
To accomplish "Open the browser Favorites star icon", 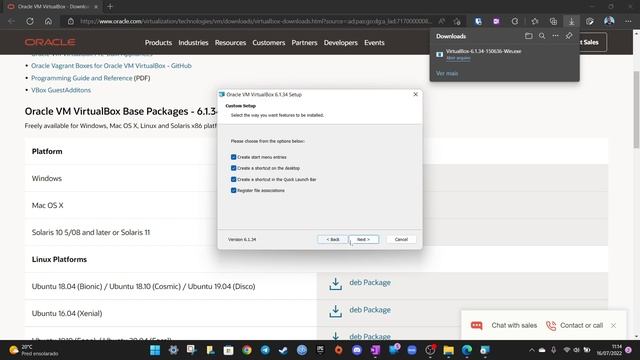I will [x=535, y=21].
